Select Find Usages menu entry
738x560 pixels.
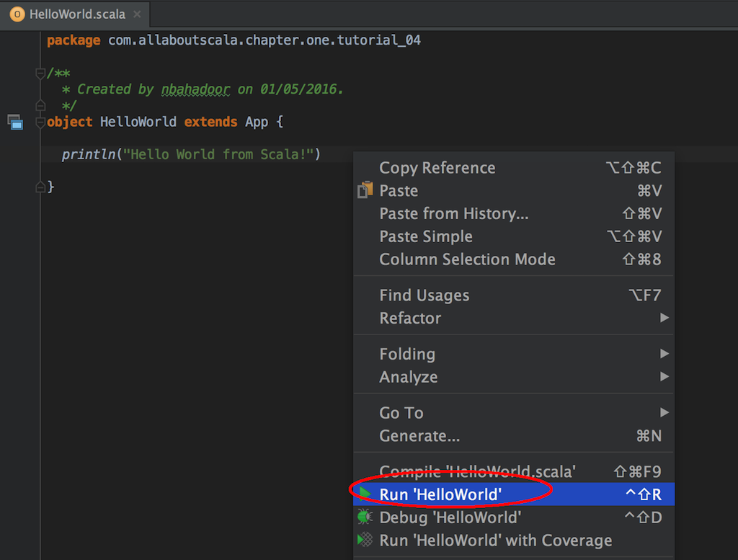[424, 295]
